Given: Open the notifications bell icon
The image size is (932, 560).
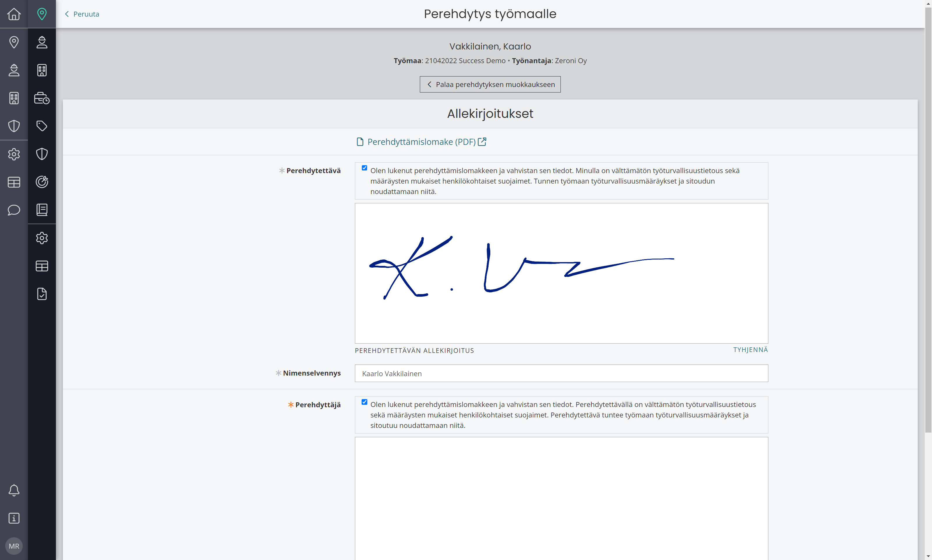Looking at the screenshot, I should pos(14,490).
